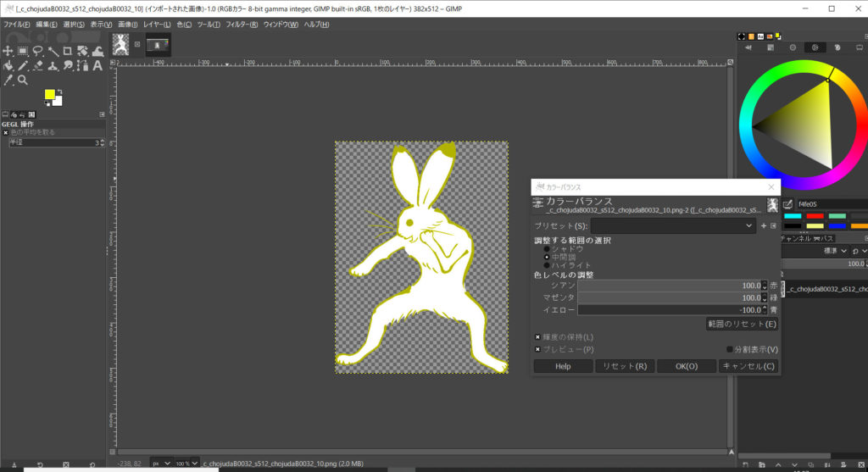The height and width of the screenshot is (472, 868).
Task: Click the Reset Range (範囲のリセット) button
Action: click(742, 325)
